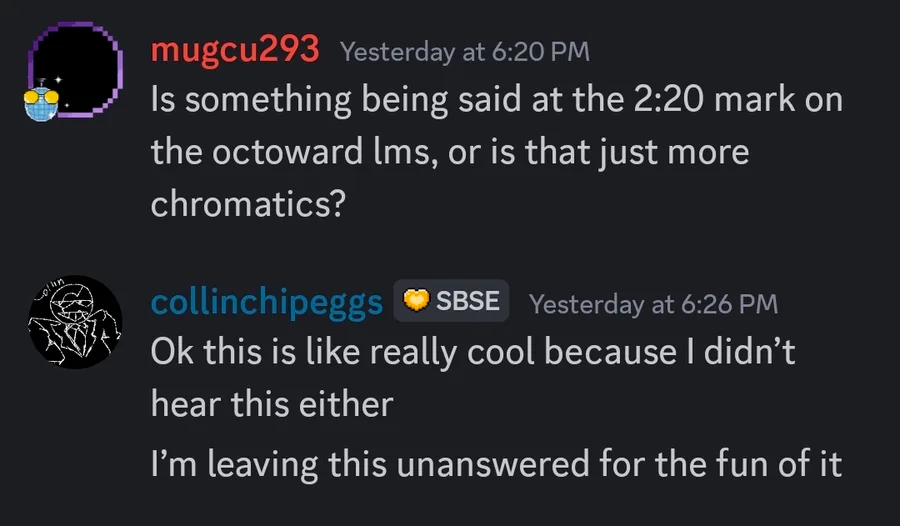Click the hear this either line
Screen dimensions: 900x526
pyautogui.click(x=272, y=403)
